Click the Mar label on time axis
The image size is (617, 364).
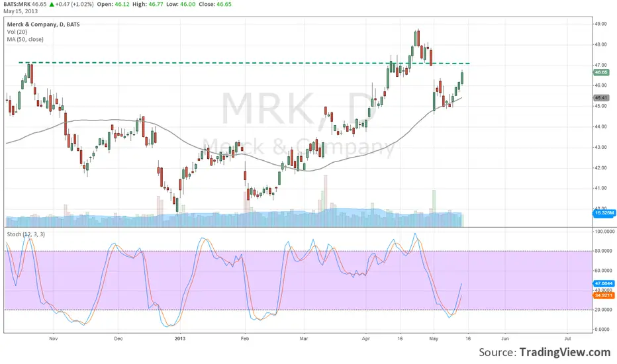pos(303,338)
